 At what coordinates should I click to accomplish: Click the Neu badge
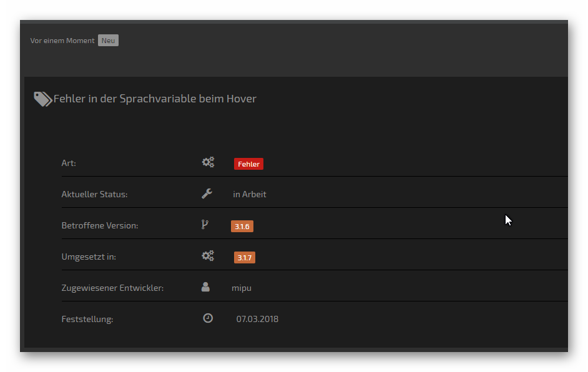pyautogui.click(x=108, y=41)
